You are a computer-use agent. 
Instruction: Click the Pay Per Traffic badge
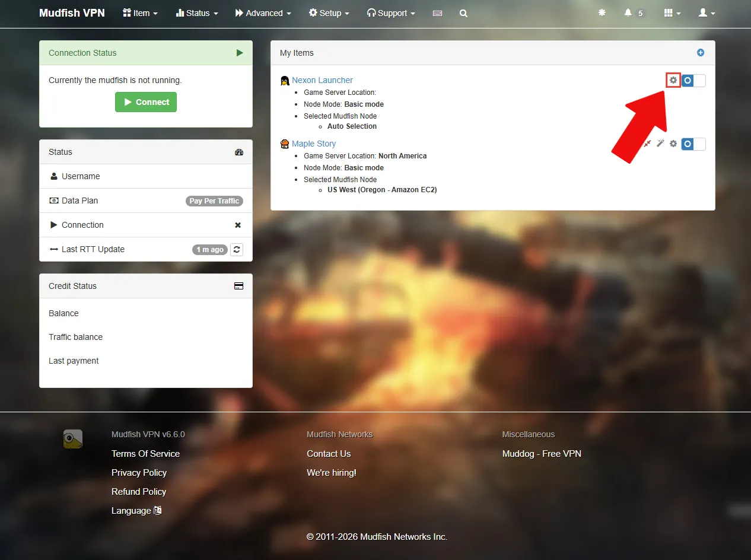point(214,201)
